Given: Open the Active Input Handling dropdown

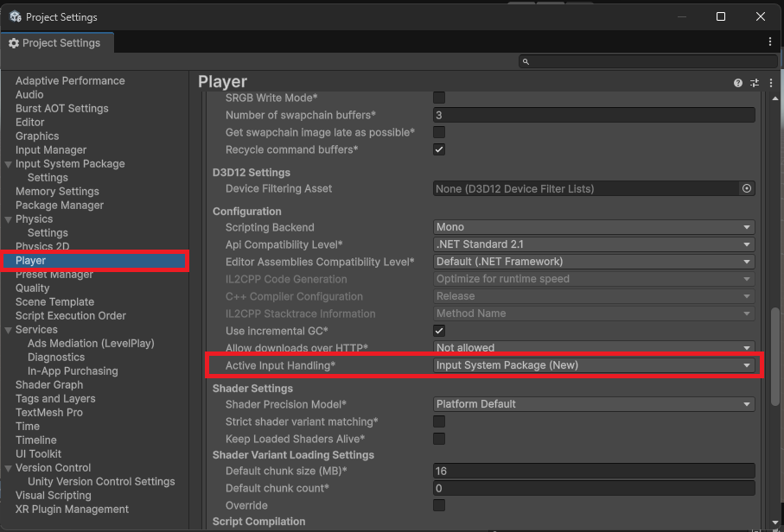Looking at the screenshot, I should click(594, 365).
